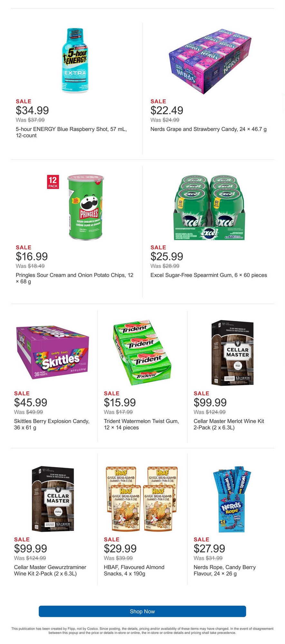Select Excel Sugar-Free Spearmint Gum title
285x644 pixels.
(x=209, y=275)
